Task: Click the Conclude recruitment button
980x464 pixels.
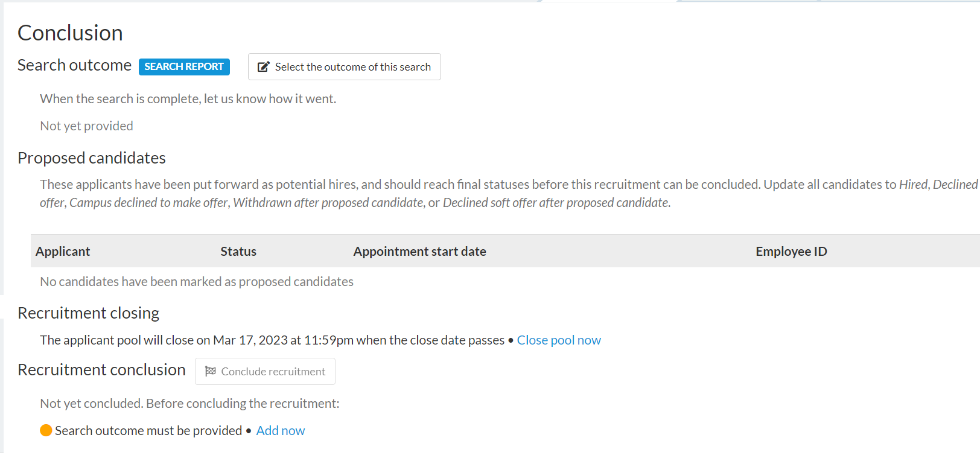Action: click(265, 372)
